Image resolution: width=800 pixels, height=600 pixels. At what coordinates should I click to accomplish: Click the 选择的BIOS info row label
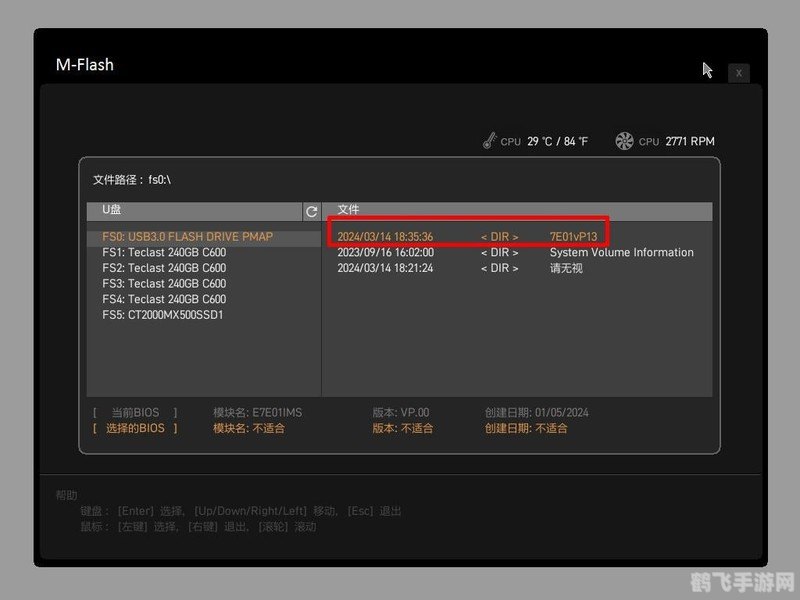(135, 428)
